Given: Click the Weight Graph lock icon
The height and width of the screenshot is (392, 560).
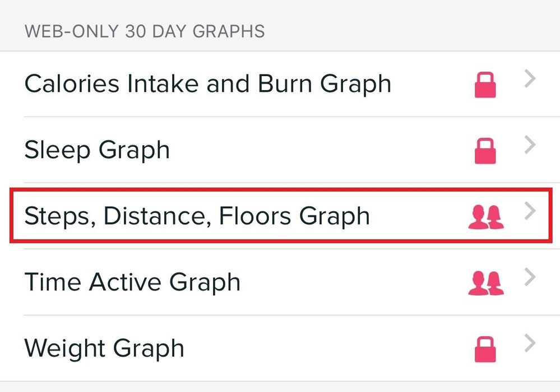Looking at the screenshot, I should [485, 349].
